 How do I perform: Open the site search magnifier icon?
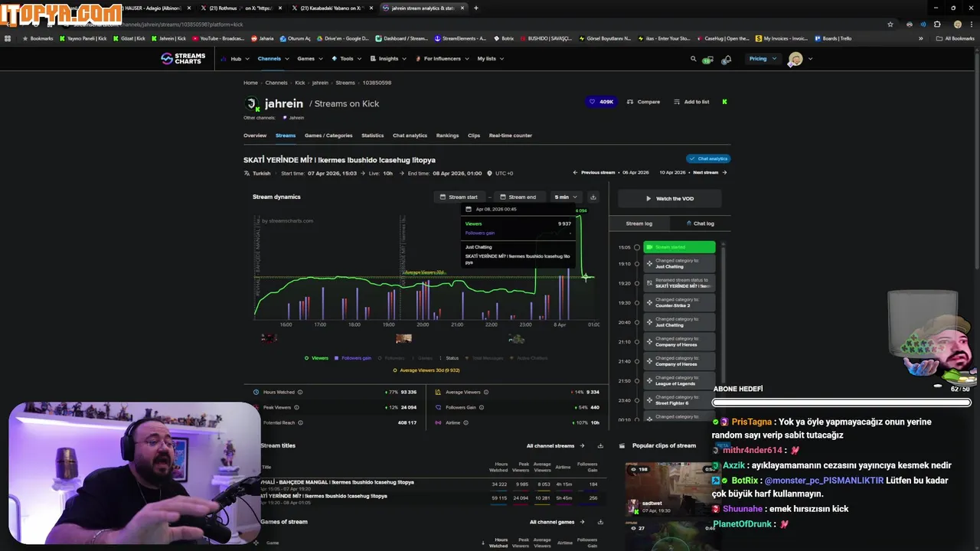694,59
